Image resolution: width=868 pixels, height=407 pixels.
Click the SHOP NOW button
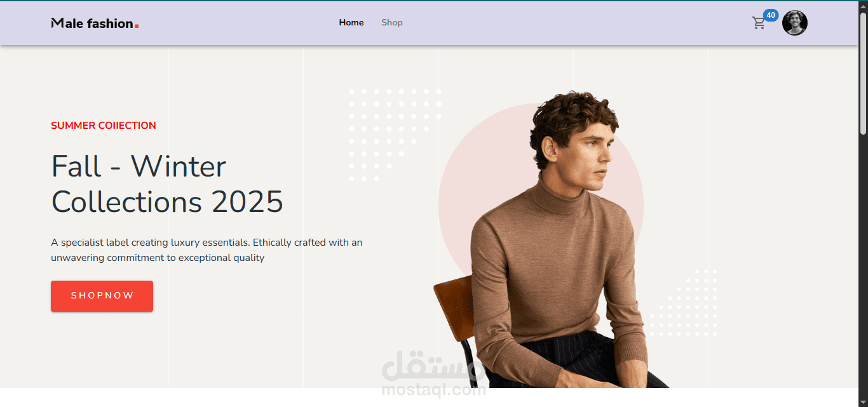click(x=102, y=296)
